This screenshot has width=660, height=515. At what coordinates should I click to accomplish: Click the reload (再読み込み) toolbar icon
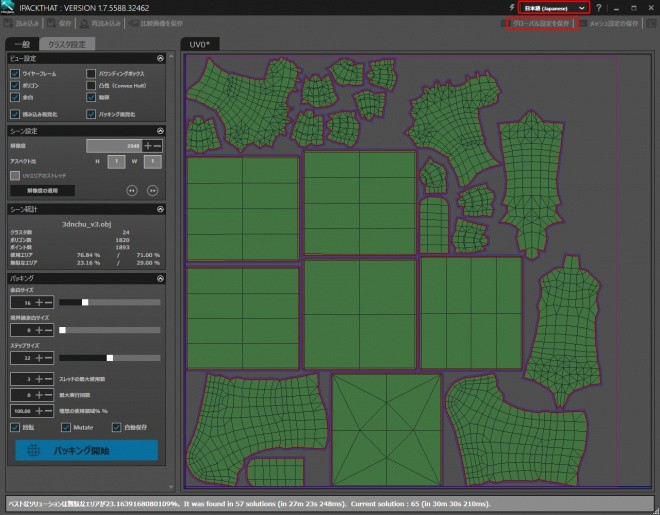click(x=84, y=24)
